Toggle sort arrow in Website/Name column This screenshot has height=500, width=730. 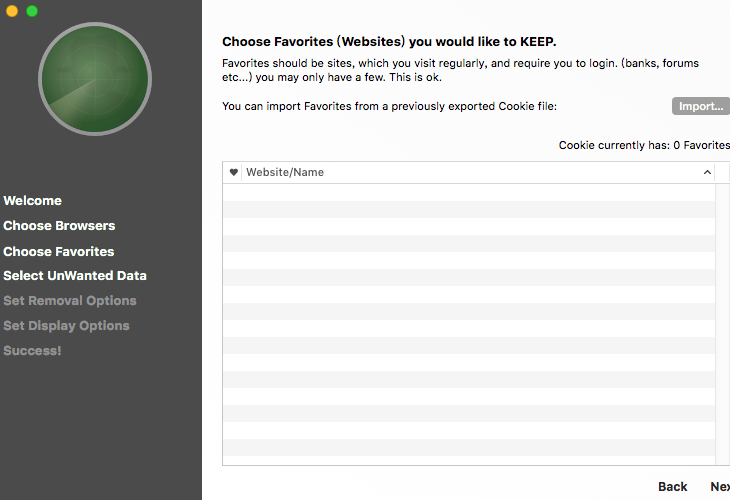click(707, 172)
